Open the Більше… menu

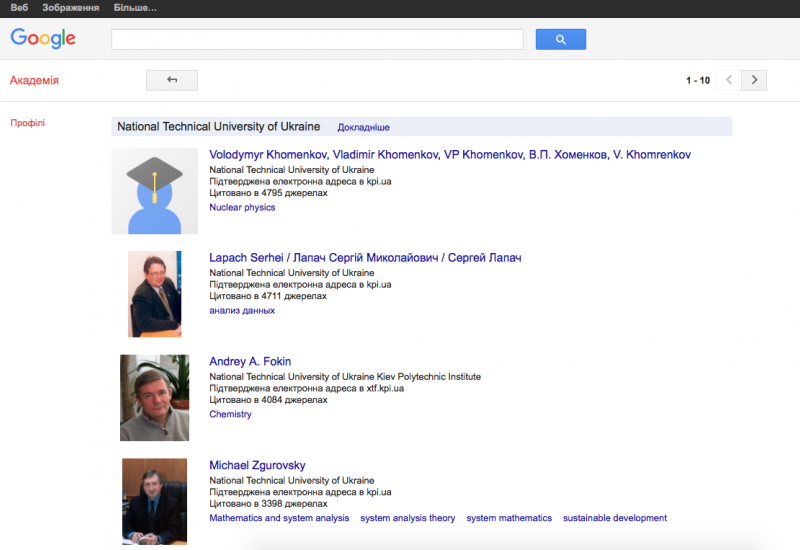click(x=135, y=8)
